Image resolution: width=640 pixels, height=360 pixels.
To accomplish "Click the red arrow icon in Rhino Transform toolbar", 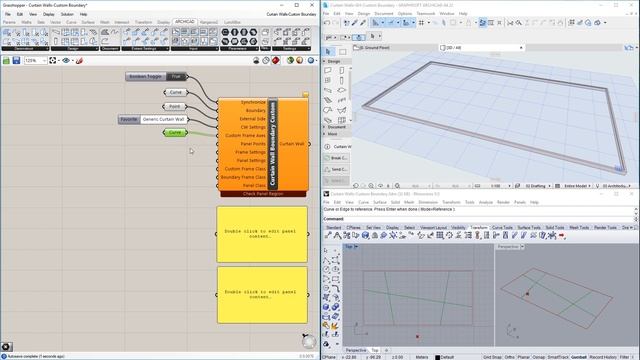I will (562, 236).
